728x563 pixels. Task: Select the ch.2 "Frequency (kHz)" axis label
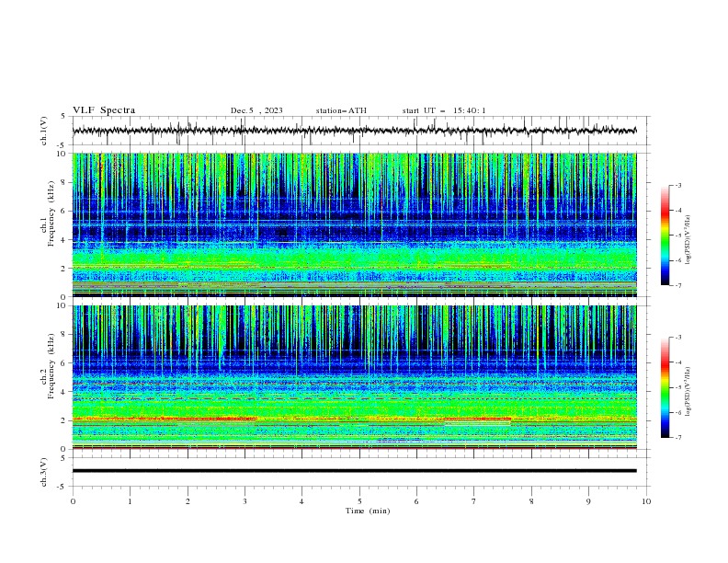(51, 366)
